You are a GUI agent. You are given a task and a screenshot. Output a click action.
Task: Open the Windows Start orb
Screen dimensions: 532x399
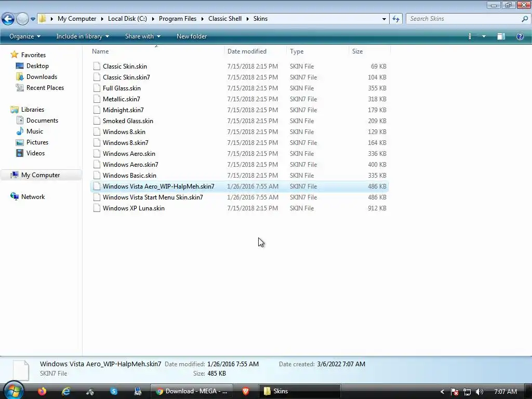(x=14, y=390)
